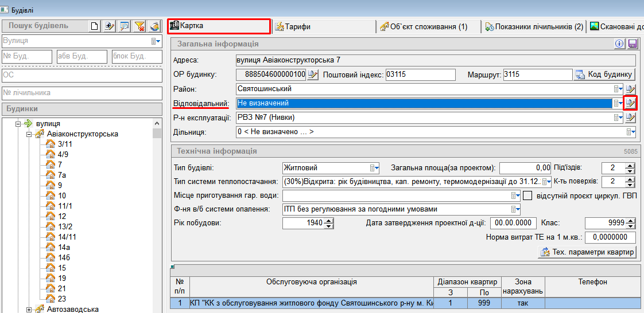This screenshot has width=644, height=313.
Task: Click edit icon next to Район field
Action: [x=631, y=89]
